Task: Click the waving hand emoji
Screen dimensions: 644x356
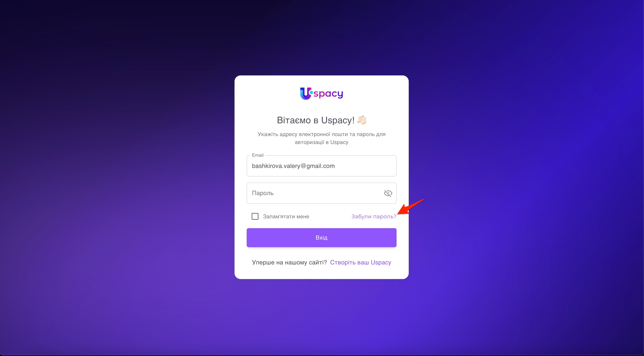Action: tap(362, 120)
